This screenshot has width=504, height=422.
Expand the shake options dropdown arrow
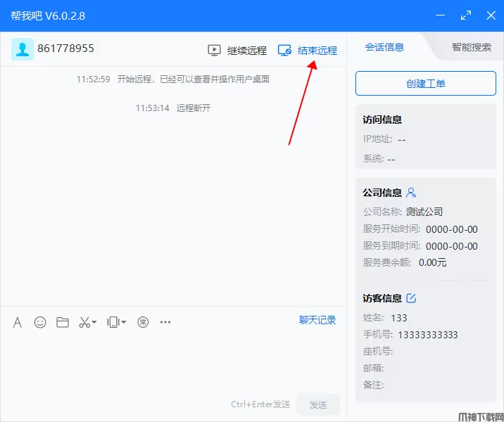124,322
